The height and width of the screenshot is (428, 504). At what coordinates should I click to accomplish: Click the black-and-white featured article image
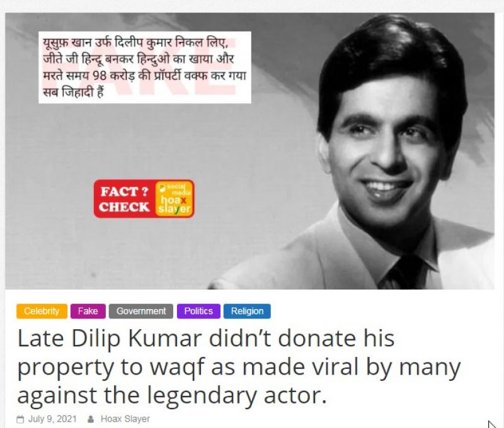249,151
